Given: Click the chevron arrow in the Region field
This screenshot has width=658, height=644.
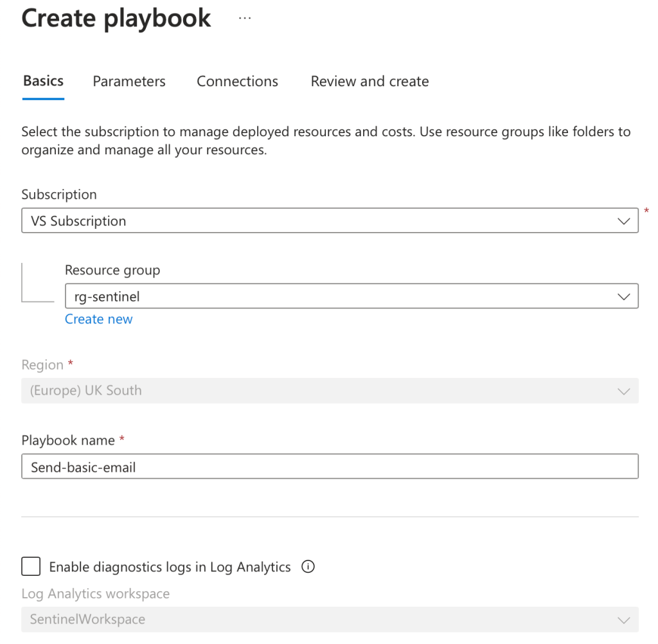Looking at the screenshot, I should tap(623, 391).
